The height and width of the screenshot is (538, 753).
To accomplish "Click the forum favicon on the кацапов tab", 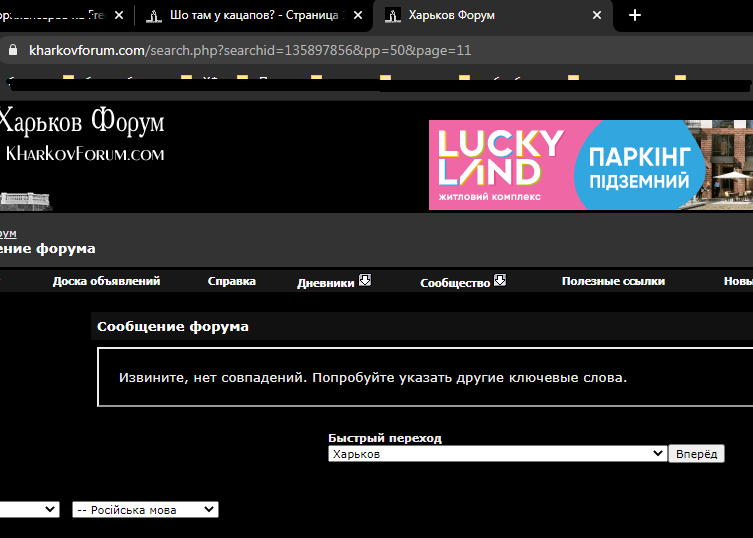I will 154,16.
